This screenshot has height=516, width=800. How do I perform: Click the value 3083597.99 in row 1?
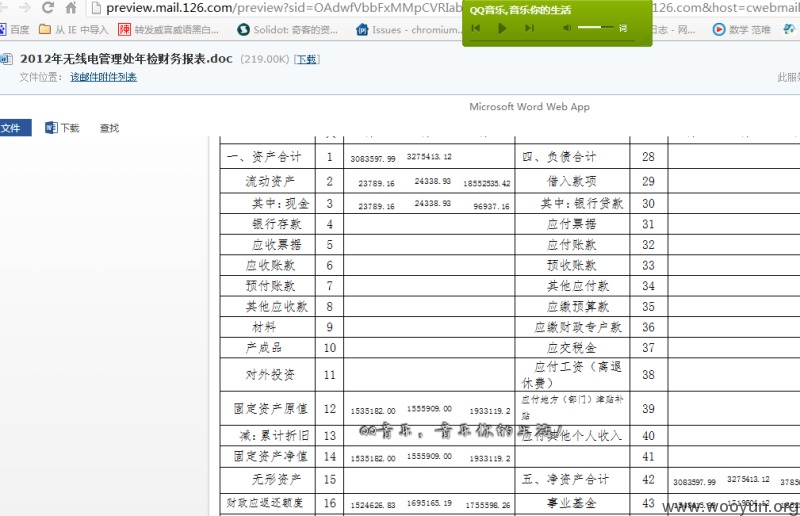[373, 159]
